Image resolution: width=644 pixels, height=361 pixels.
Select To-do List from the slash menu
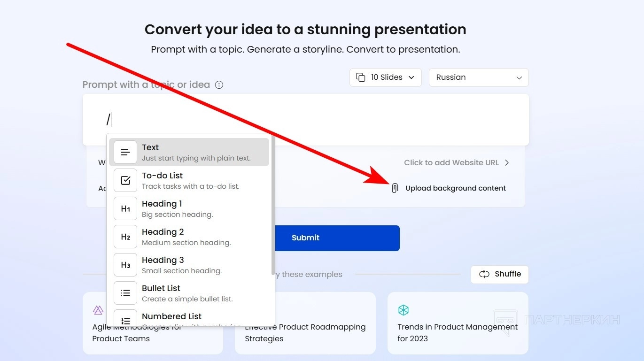(189, 180)
